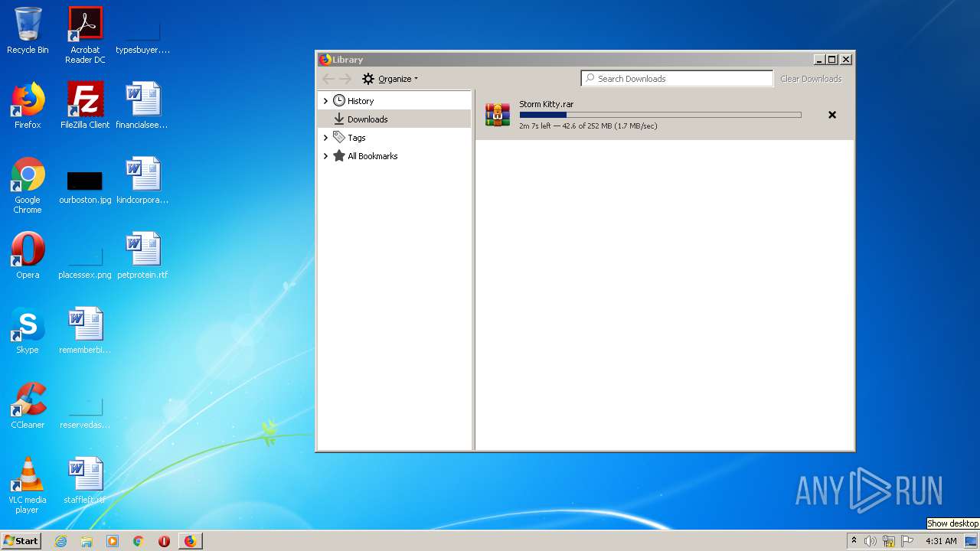This screenshot has width=980, height=551.
Task: Select kindcorpora document on desktop
Action: [x=142, y=181]
